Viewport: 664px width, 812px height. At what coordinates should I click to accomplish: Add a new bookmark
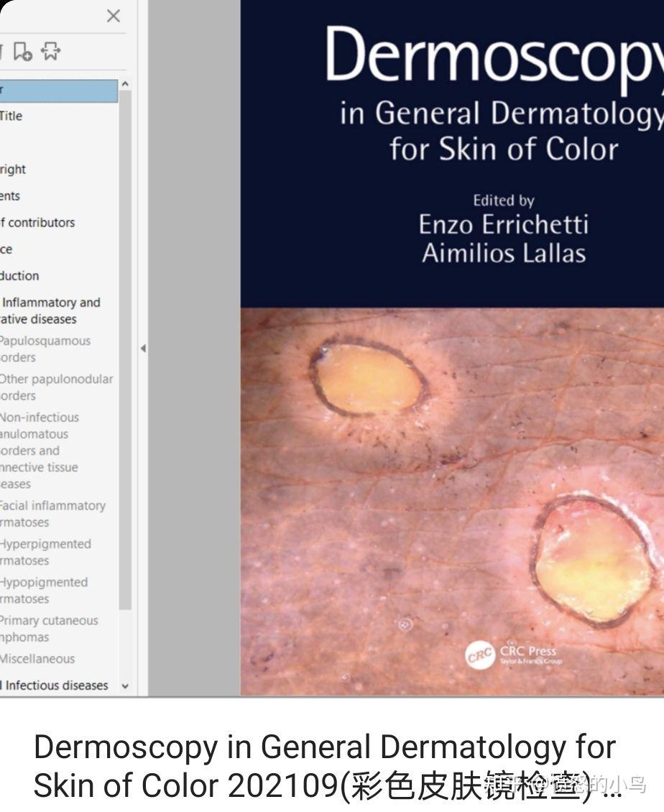tap(22, 51)
